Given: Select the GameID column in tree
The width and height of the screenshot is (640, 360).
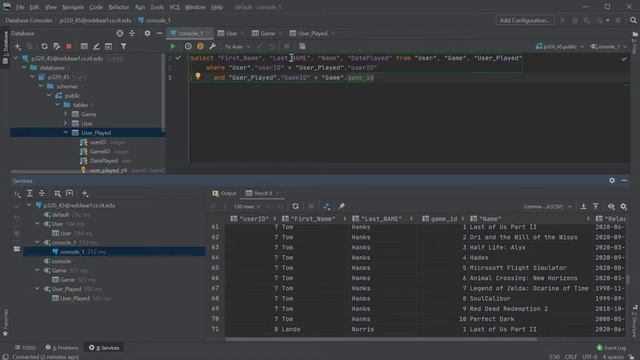Looking at the screenshot, I should [100, 151].
